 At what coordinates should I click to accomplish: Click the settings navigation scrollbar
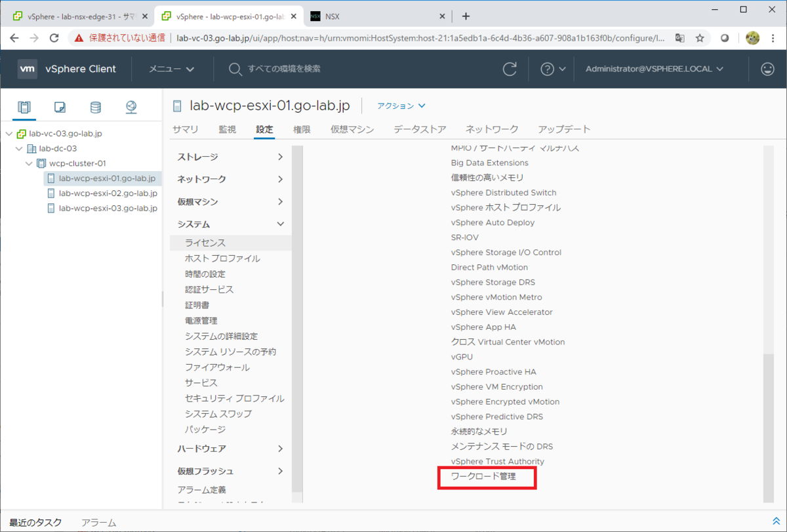(x=297, y=318)
